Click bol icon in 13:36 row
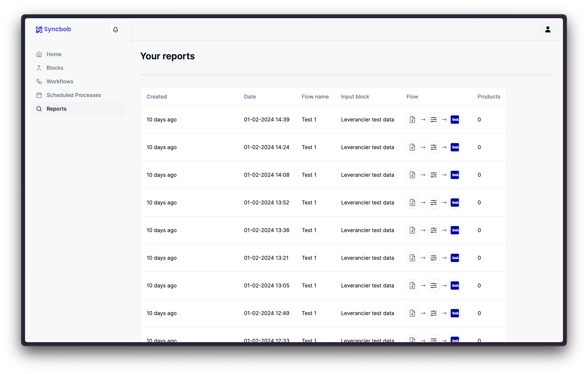 [x=455, y=230]
